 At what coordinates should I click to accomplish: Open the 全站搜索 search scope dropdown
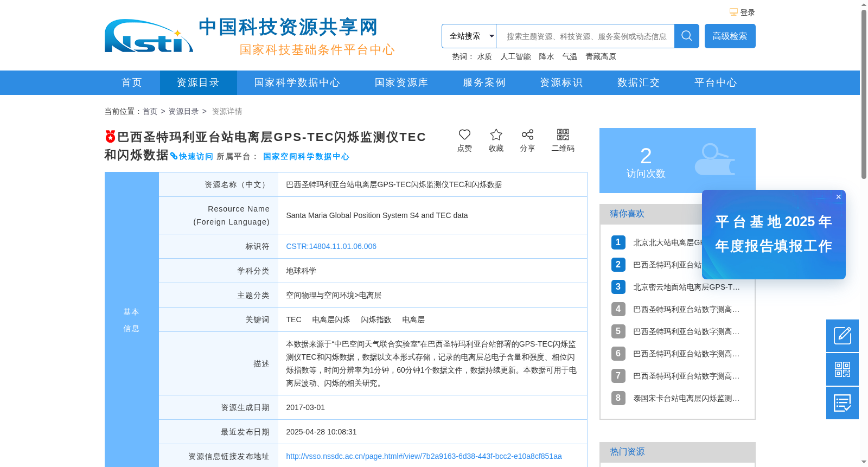coord(469,36)
